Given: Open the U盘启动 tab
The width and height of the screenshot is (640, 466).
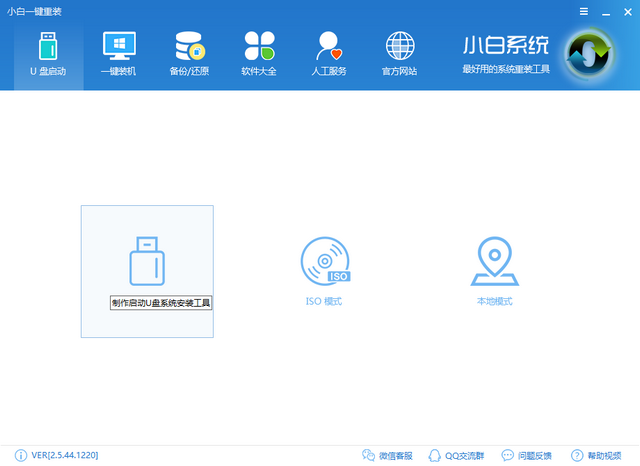Looking at the screenshot, I should [48, 54].
